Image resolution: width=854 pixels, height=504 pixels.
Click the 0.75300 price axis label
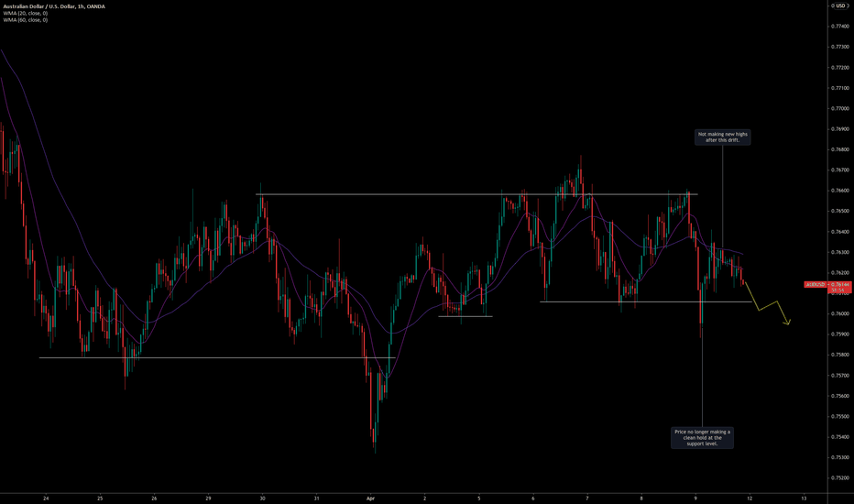[x=839, y=457]
